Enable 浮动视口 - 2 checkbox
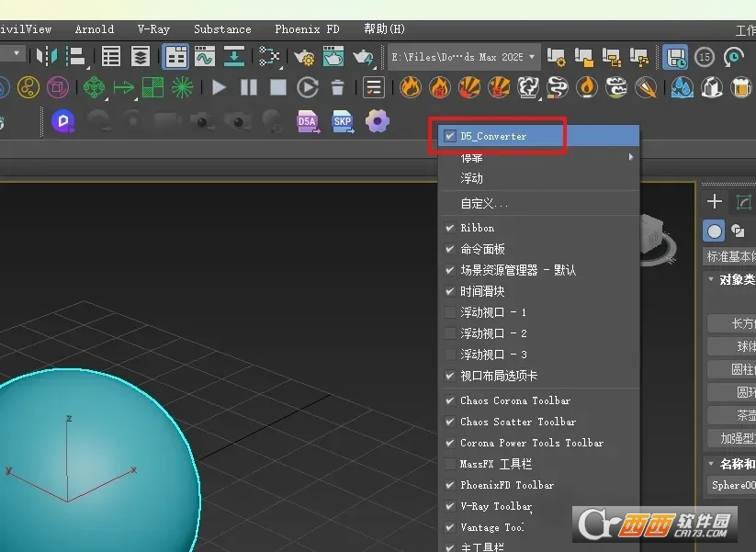 450,333
